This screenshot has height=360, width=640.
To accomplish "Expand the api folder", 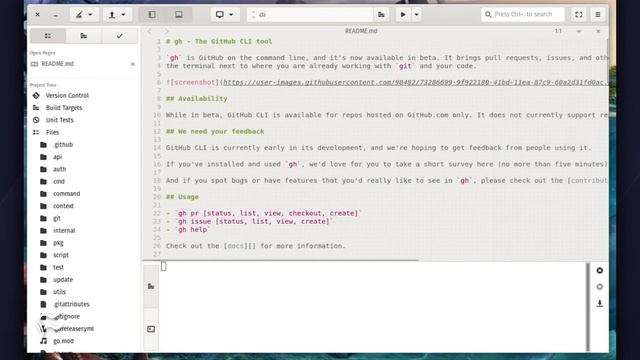I will [x=57, y=157].
